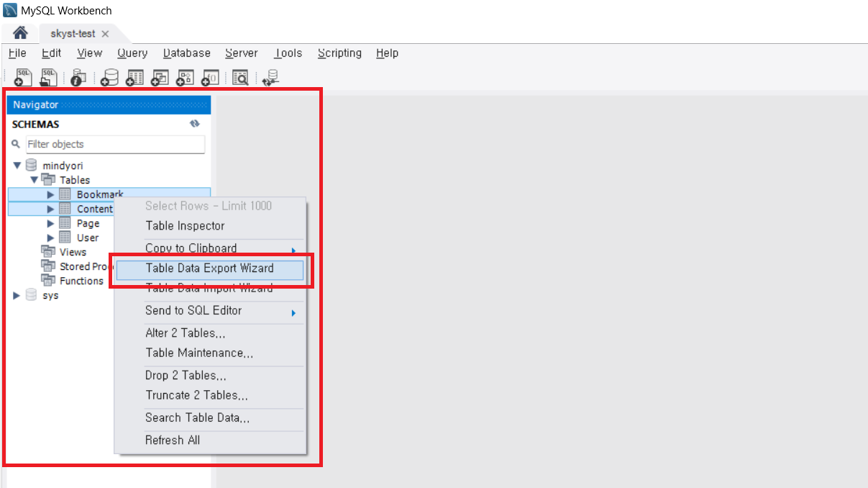
Task: Choose Table Maintenance
Action: click(x=199, y=353)
